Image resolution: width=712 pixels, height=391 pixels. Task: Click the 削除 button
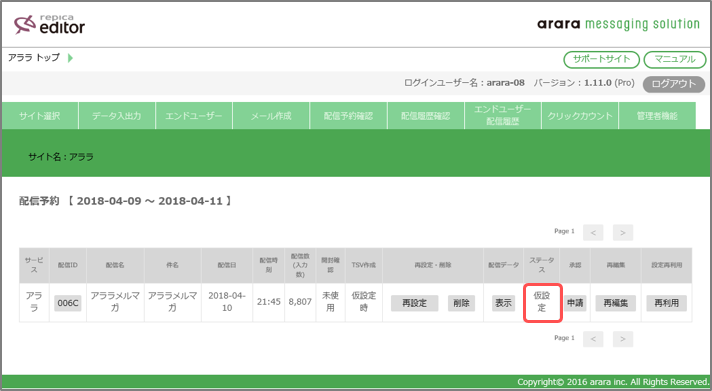coord(461,303)
